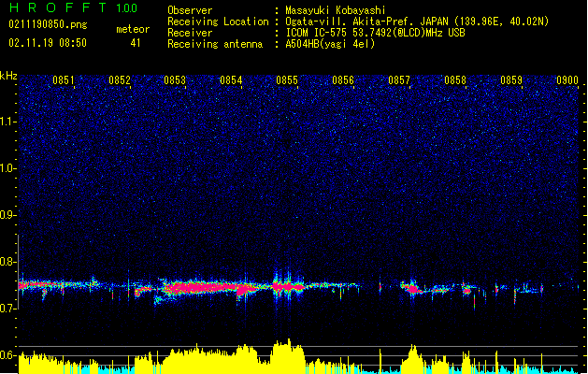Click the 0854 time marker
Screen dimensions: 588x374
pos(231,80)
